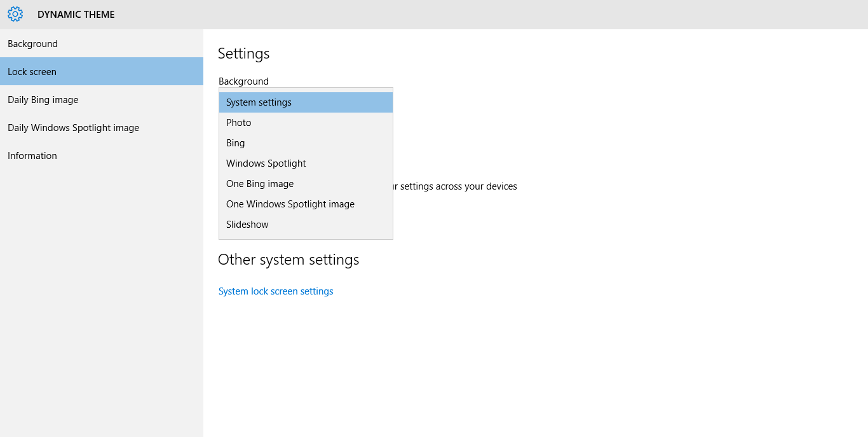The width and height of the screenshot is (868, 437).
Task: Pick One Windows Spotlight image option
Action: click(x=306, y=204)
